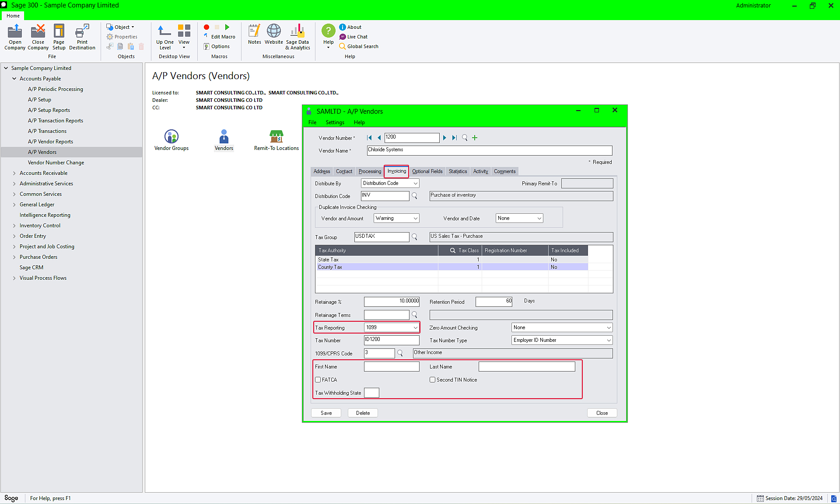The height and width of the screenshot is (504, 840).
Task: Click Edit Macro
Action: point(219,37)
